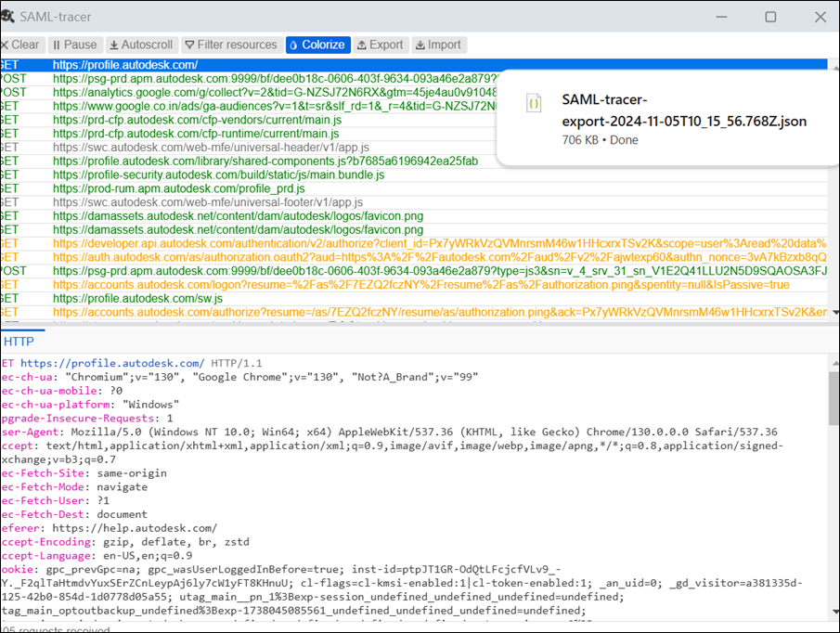Viewport: 840px width, 633px height.
Task: Select the prod-rum profile_prd.js request row
Action: pyautogui.click(x=414, y=188)
